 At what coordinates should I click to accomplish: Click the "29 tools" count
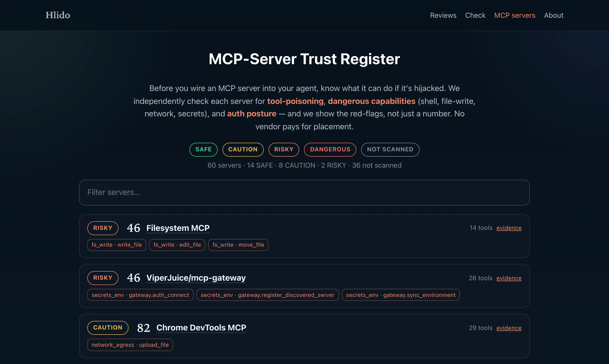click(480, 328)
